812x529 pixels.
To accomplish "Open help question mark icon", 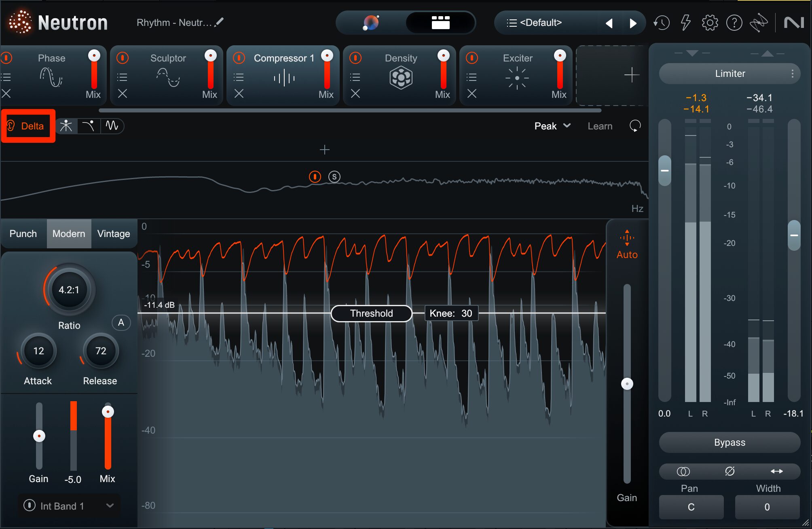I will [x=734, y=23].
